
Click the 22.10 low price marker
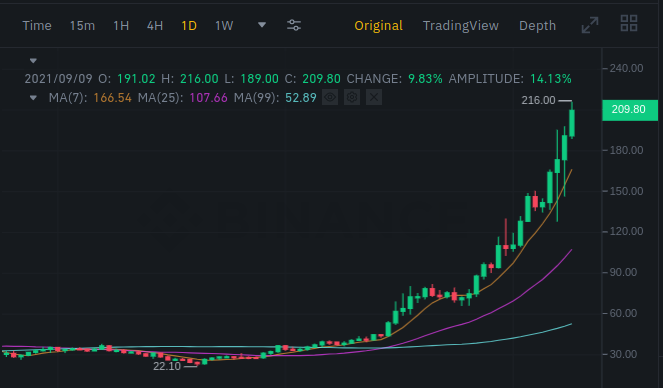click(167, 366)
